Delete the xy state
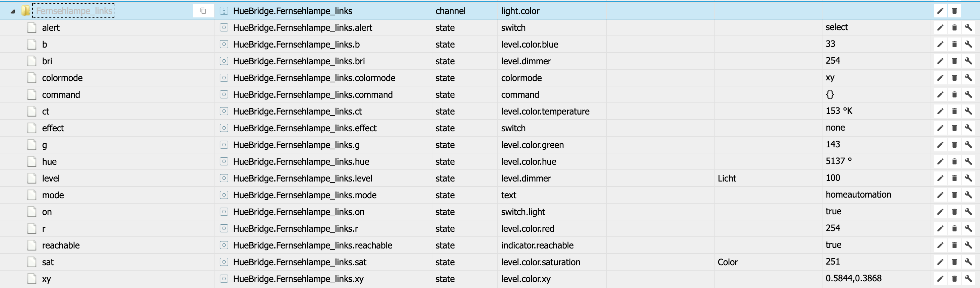Screen dimensions: 980x288 (954, 279)
